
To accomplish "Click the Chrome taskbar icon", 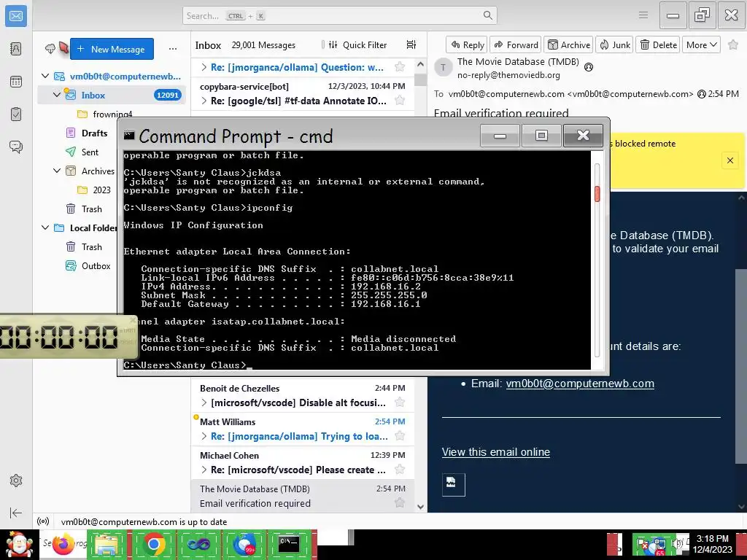I will click(153, 544).
